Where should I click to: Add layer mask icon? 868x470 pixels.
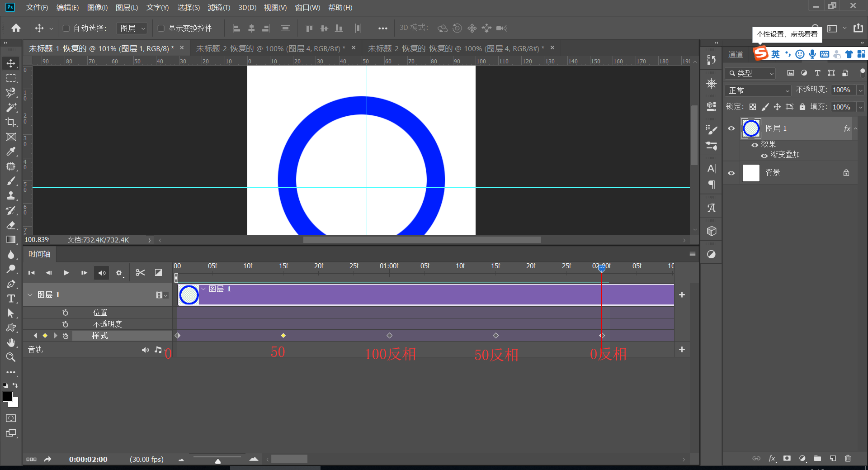(x=787, y=458)
